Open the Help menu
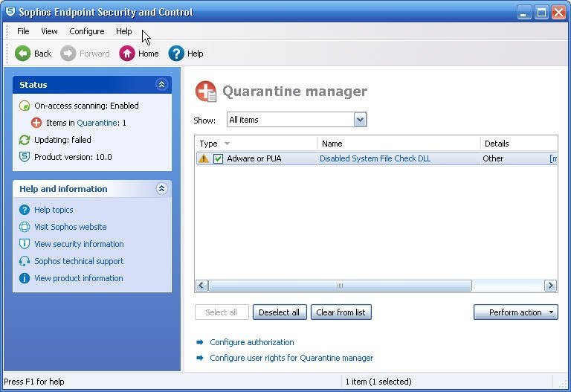This screenshot has width=571, height=392. [124, 31]
